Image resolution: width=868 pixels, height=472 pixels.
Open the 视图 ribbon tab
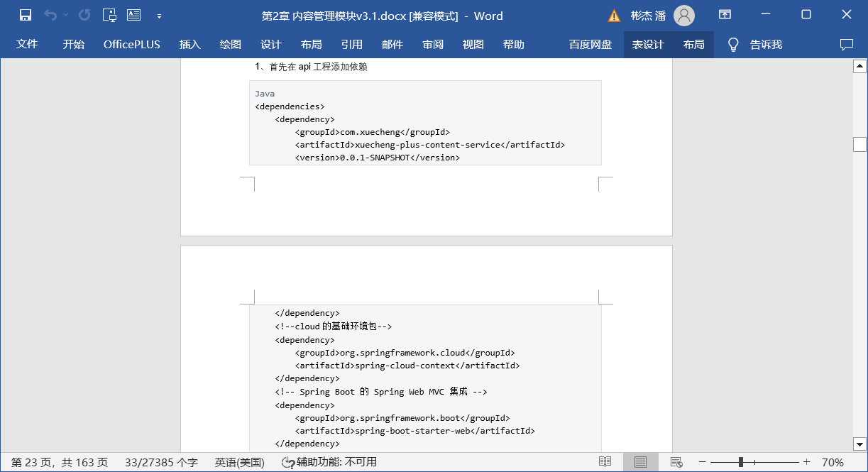tap(473, 44)
